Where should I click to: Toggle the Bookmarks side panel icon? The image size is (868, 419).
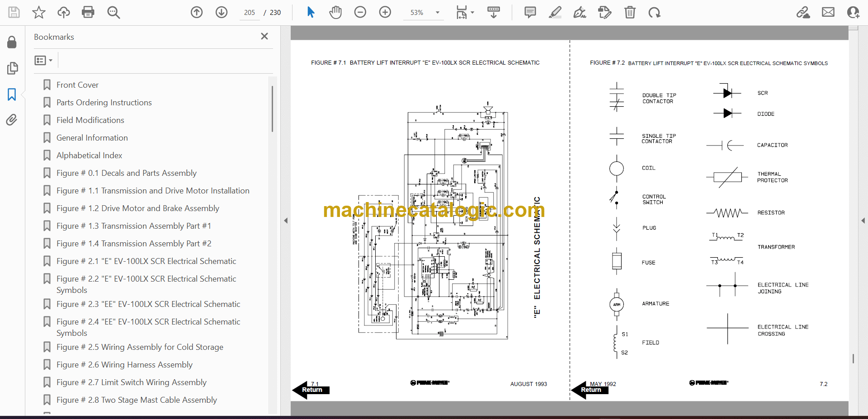coord(12,94)
